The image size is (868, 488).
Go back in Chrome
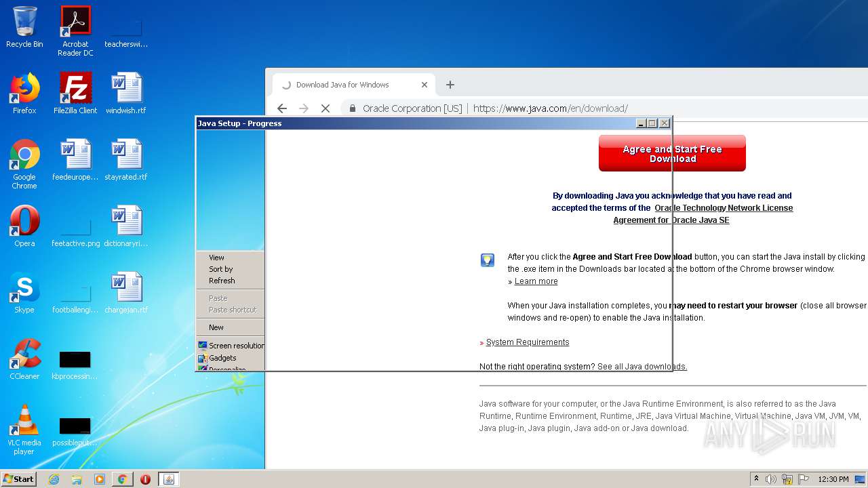282,108
